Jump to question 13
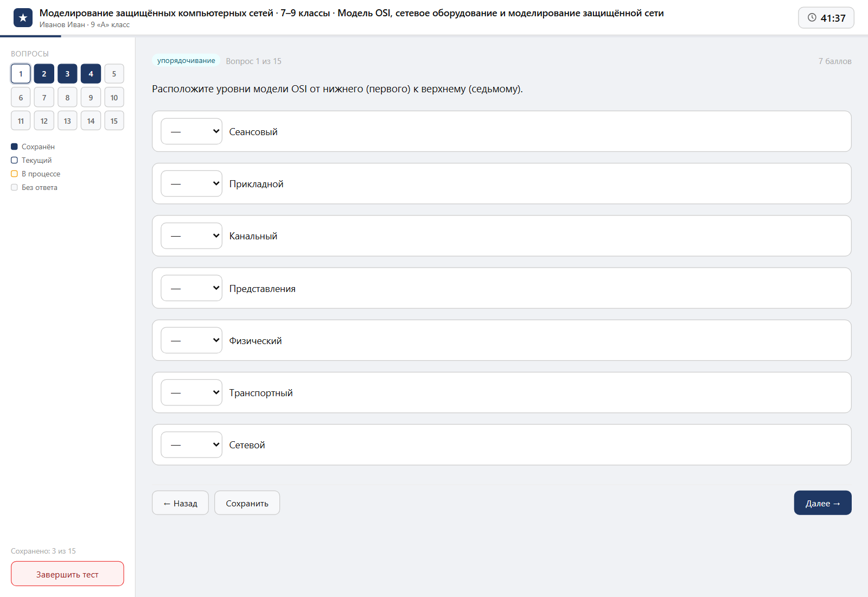The width and height of the screenshot is (868, 597). [x=67, y=121]
